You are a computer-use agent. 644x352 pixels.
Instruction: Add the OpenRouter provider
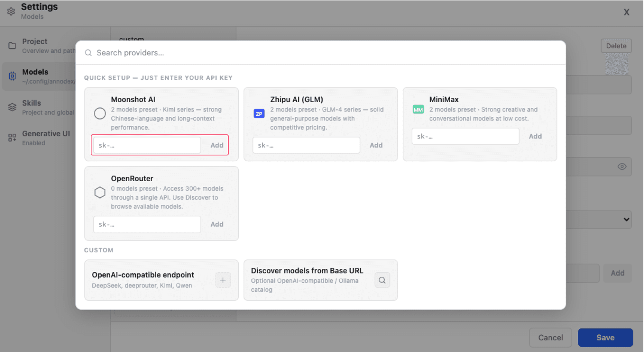click(217, 224)
